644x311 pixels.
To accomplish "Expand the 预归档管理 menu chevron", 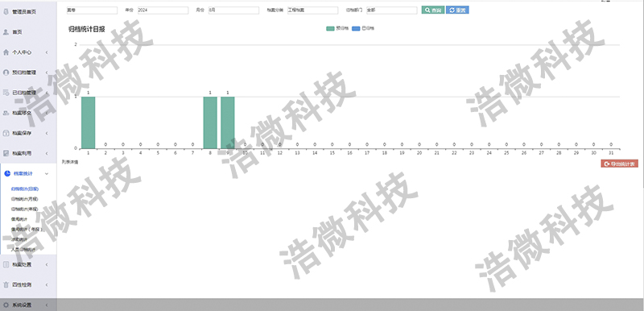I will [47, 73].
